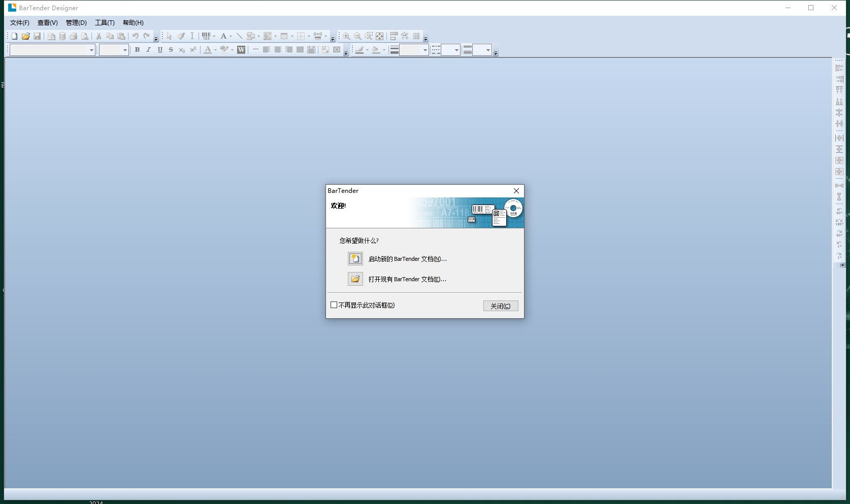
Task: Click rotate left 90 degrees icon
Action: pyautogui.click(x=839, y=211)
